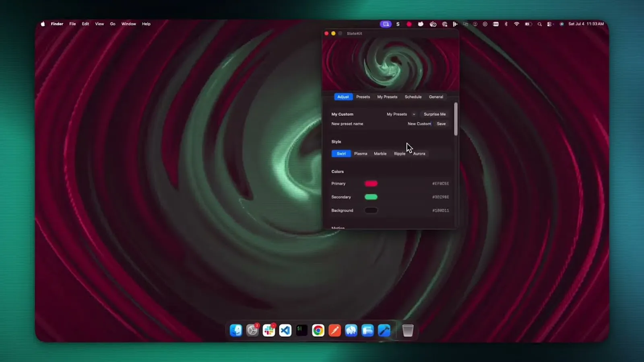Click the Surprise Me button

434,114
